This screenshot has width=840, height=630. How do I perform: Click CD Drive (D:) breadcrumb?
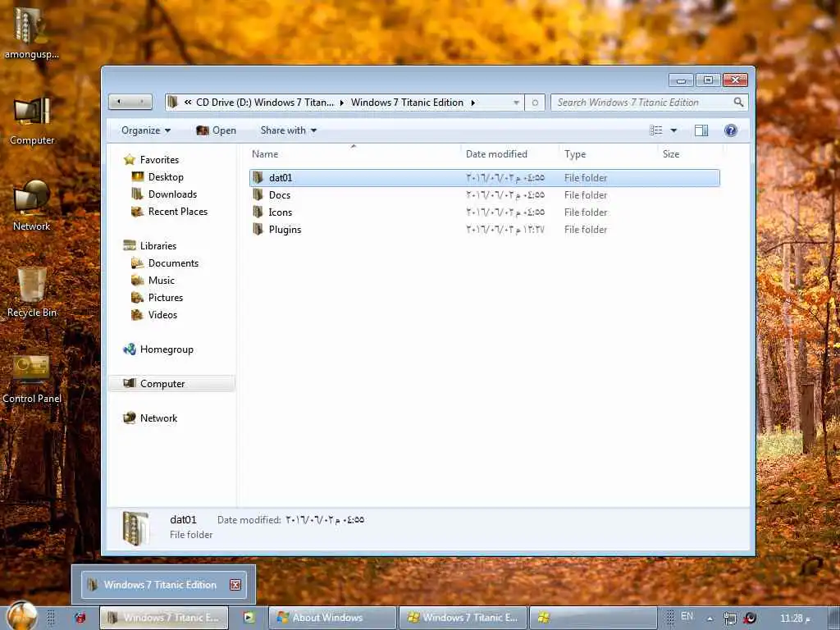tap(265, 103)
